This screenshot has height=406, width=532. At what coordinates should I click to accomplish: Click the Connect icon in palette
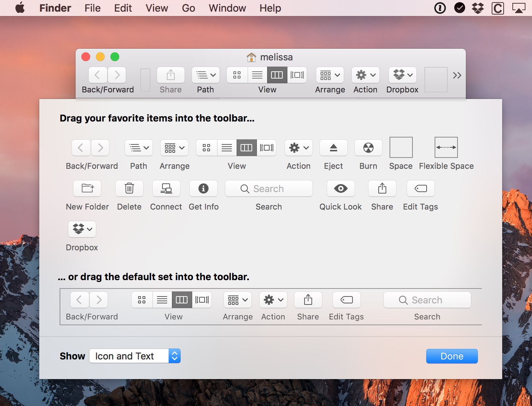[166, 188]
